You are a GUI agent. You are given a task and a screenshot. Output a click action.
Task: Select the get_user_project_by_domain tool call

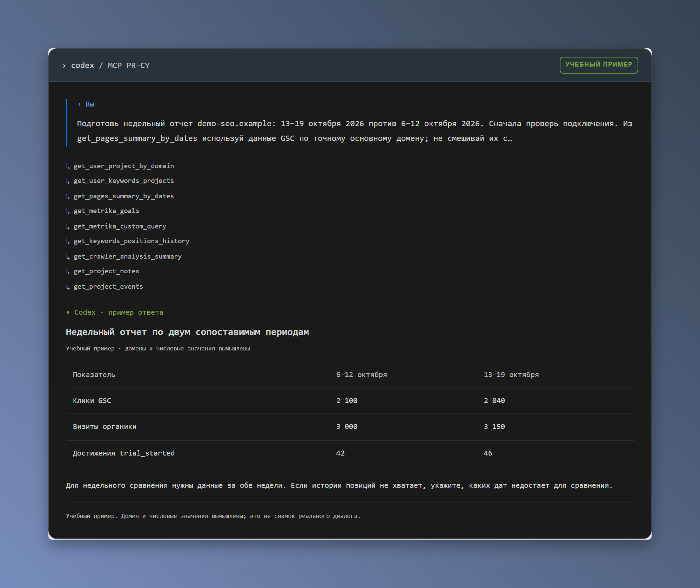point(123,166)
